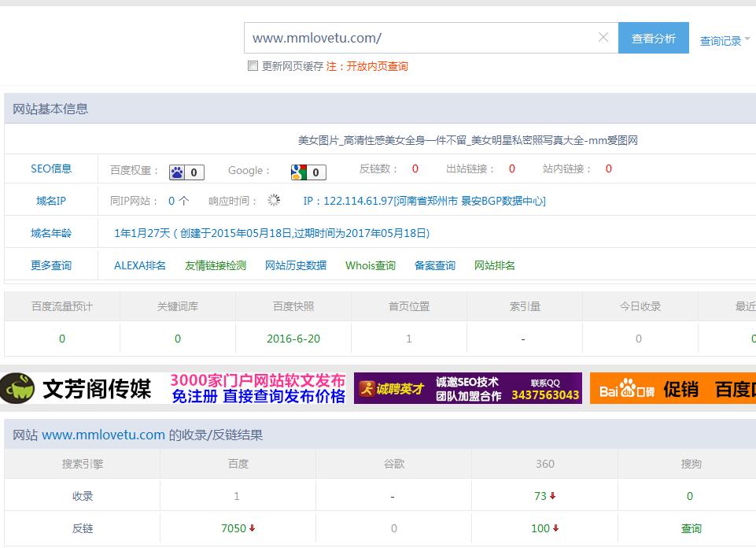Click the red arrow beside Baidu 7050
Image resolution: width=756 pixels, height=548 pixels.
pyautogui.click(x=253, y=528)
